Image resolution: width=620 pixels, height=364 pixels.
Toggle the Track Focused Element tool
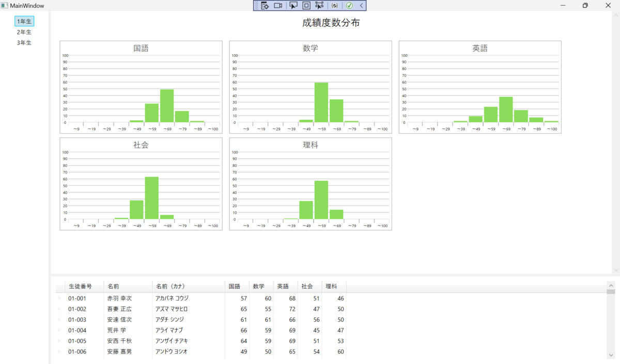click(x=320, y=5)
